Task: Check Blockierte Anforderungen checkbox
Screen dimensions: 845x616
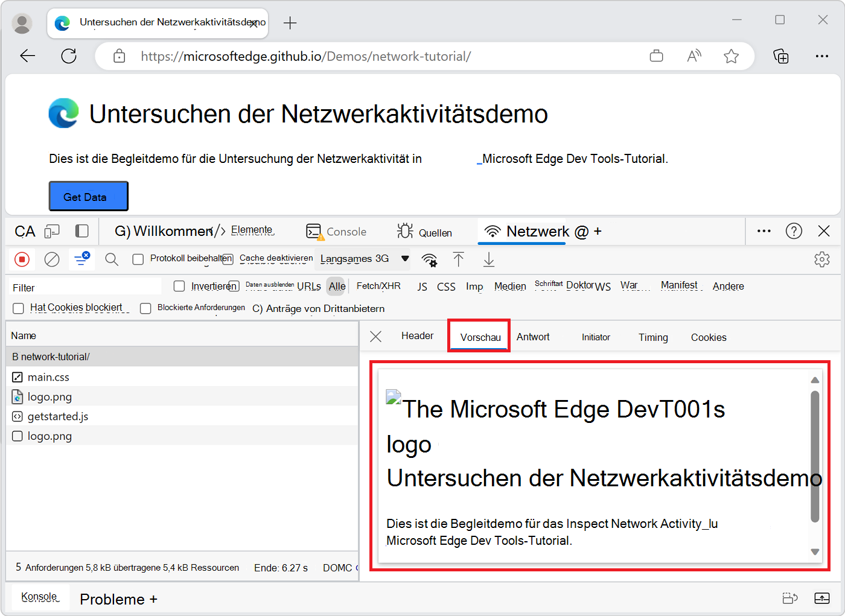Action: tap(145, 308)
